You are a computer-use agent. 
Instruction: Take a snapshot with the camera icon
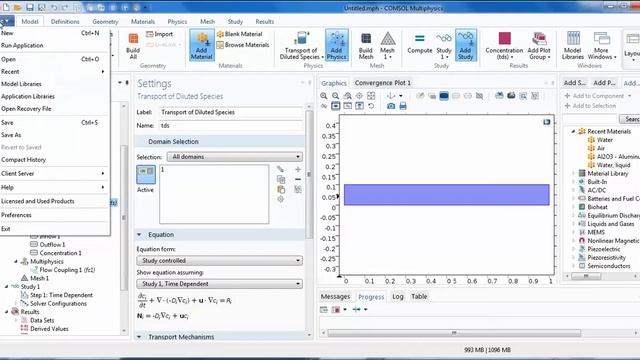click(391, 106)
